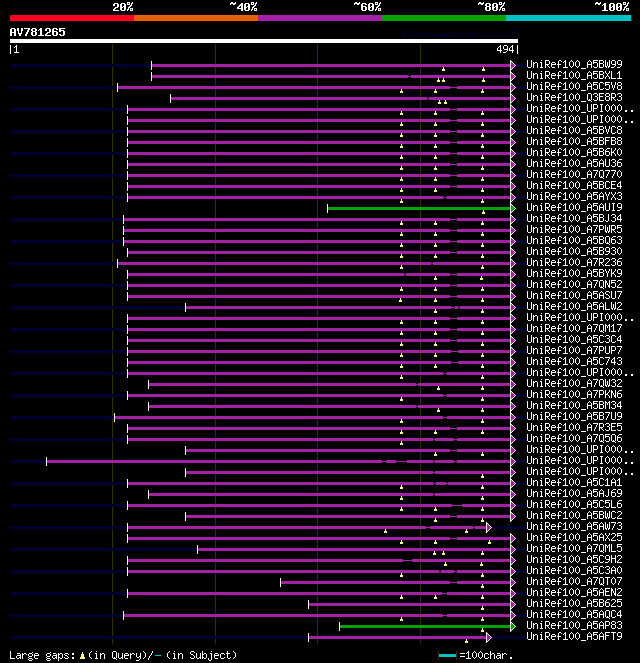Click the UniRef100_A5C3A0 label
This screenshot has height=663, width=640.
pyautogui.click(x=574, y=570)
